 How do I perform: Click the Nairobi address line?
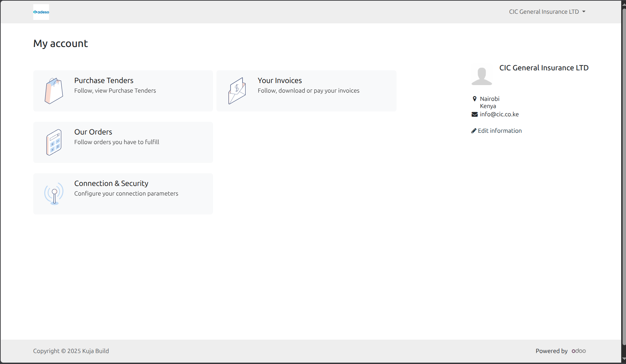(x=489, y=99)
